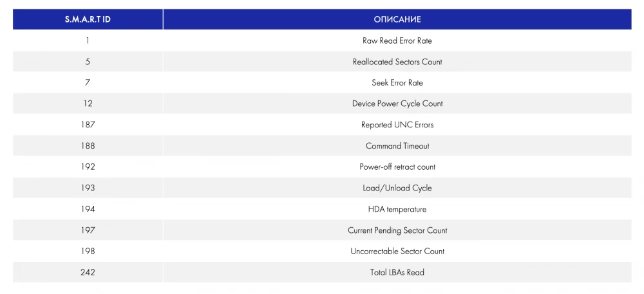Viewport: 644px width, 294px height.
Task: Select ID cell showing 12
Action: click(x=88, y=104)
